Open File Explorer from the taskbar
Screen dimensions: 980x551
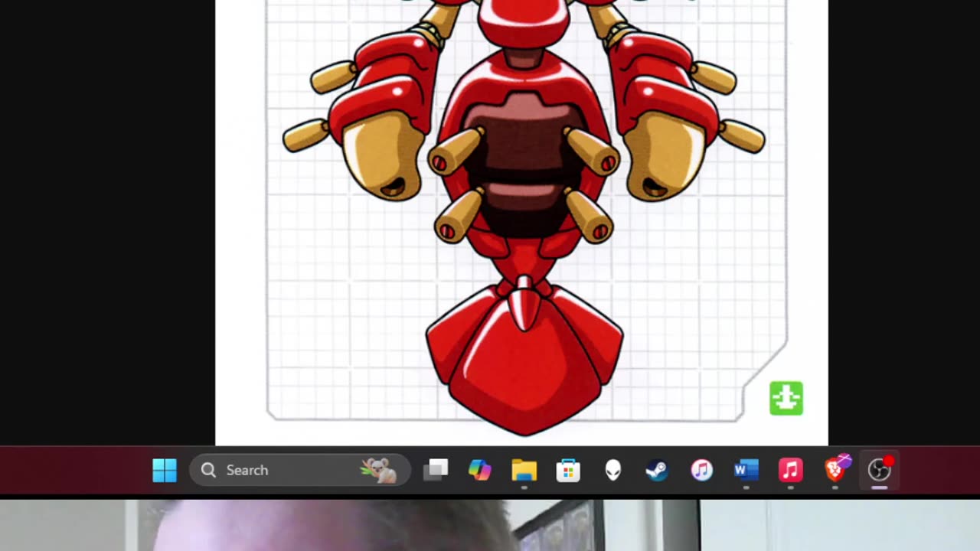[x=524, y=470]
